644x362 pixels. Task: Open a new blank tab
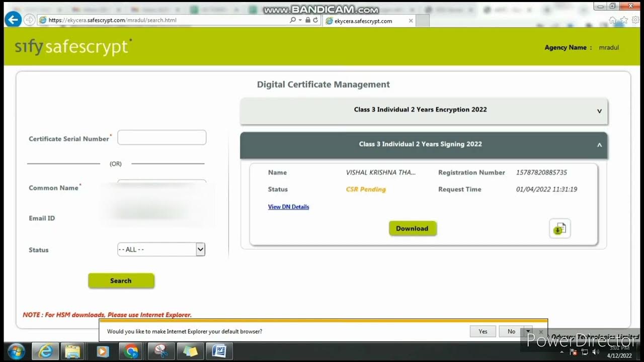[x=423, y=21]
